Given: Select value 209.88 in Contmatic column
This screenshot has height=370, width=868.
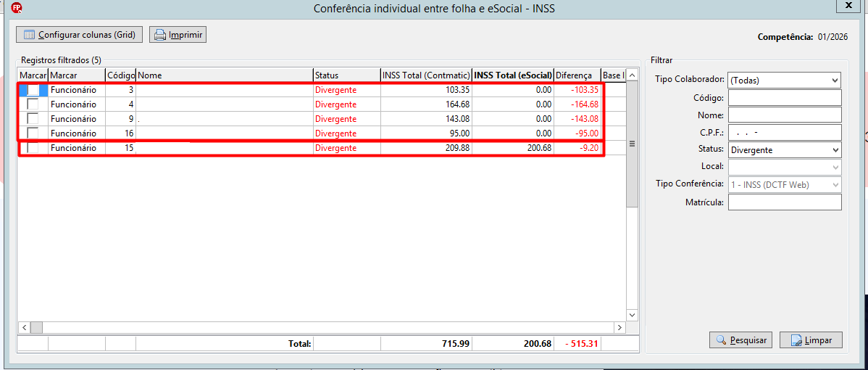Looking at the screenshot, I should 456,148.
